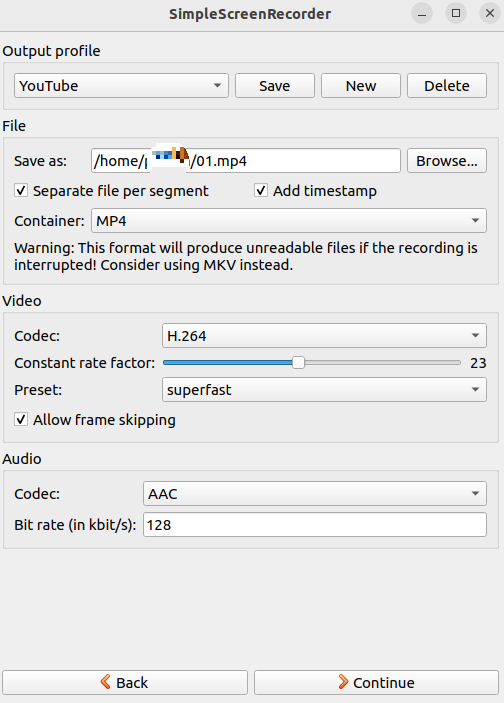The width and height of the screenshot is (504, 703).
Task: Maximize the SimpleScreenRecorder window
Action: tap(456, 13)
